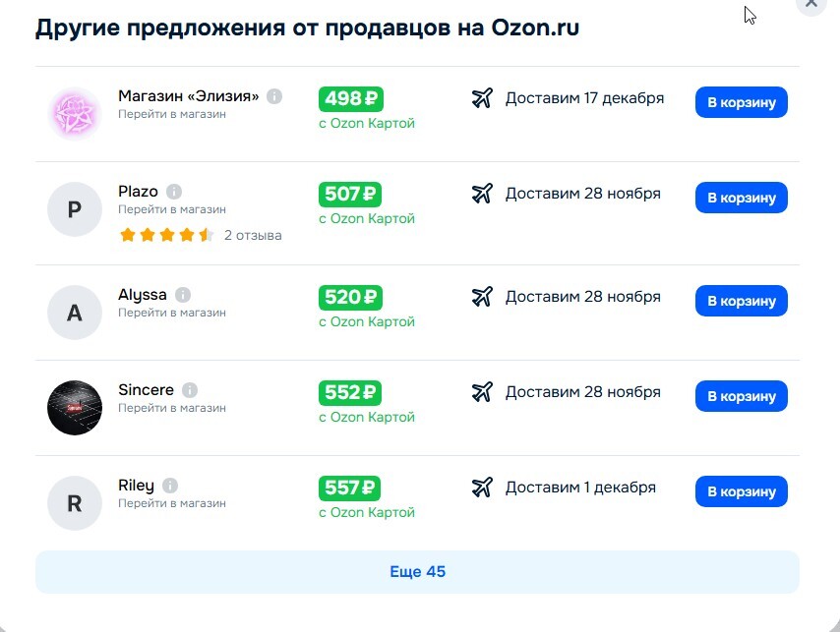Click info icon beside Plazo seller name
This screenshot has height=632, width=840.
174,192
